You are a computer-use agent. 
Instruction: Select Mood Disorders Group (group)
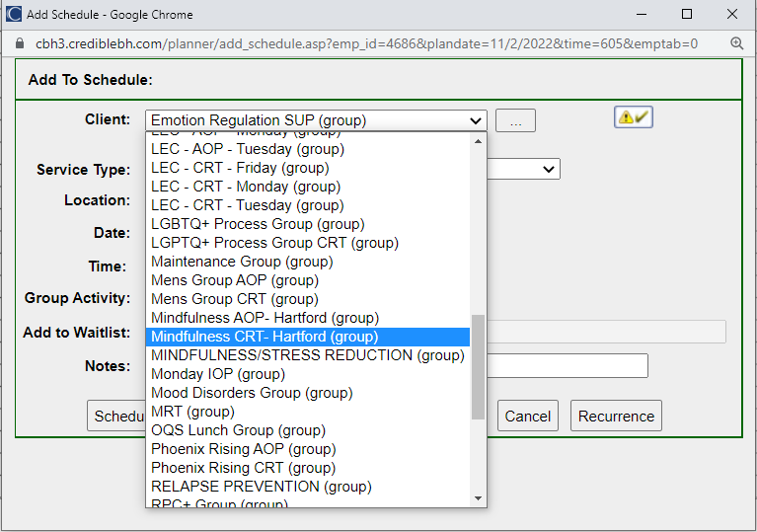tap(250, 393)
